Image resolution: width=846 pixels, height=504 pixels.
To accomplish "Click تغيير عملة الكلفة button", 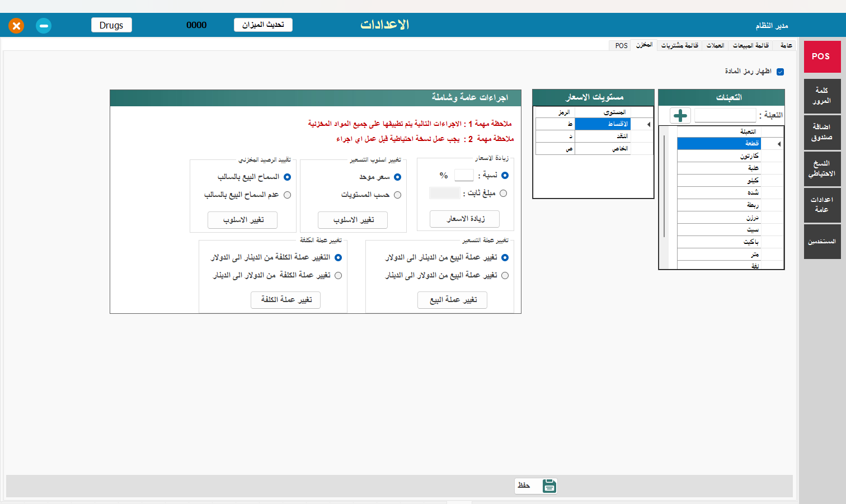I will (285, 300).
